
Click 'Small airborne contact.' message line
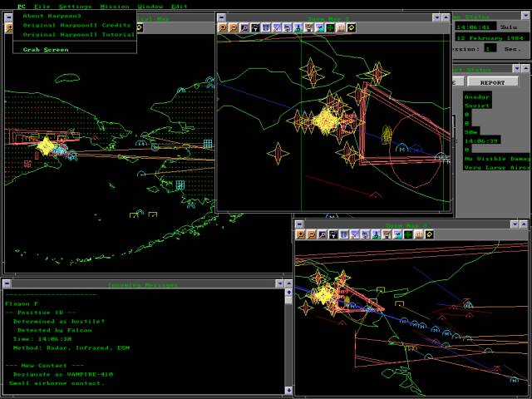tap(57, 383)
